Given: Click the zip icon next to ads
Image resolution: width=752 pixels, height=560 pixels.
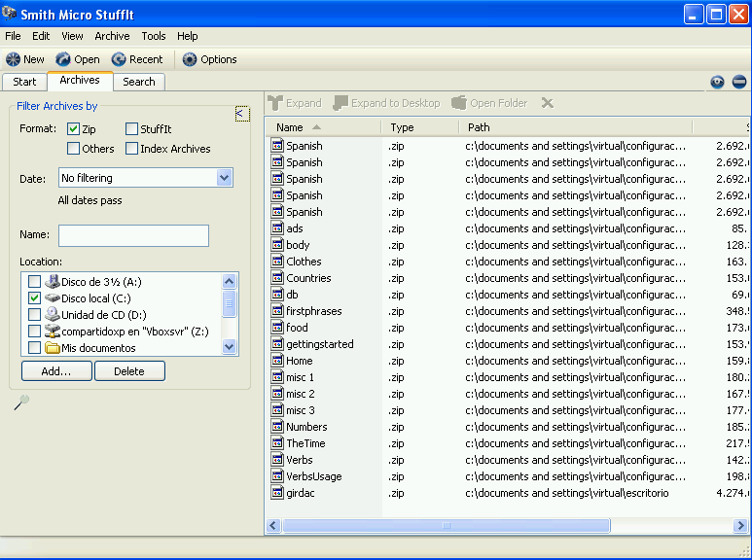Looking at the screenshot, I should [x=277, y=227].
